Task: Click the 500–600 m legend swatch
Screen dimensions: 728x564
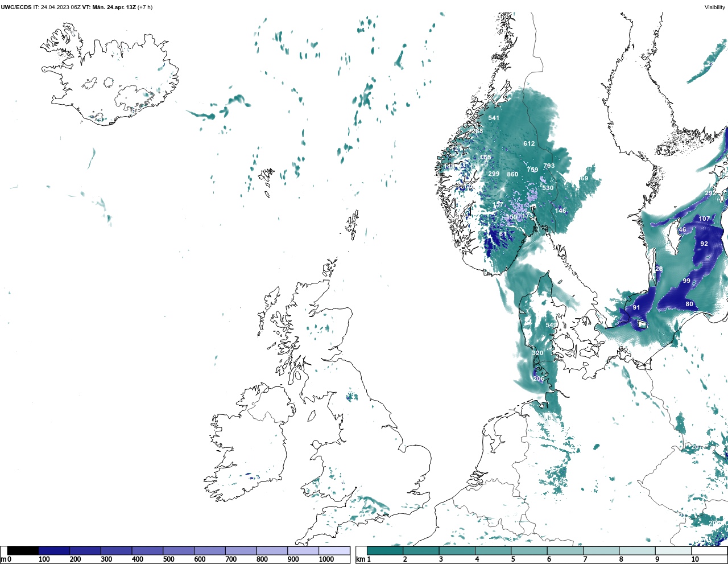Action: [179, 551]
